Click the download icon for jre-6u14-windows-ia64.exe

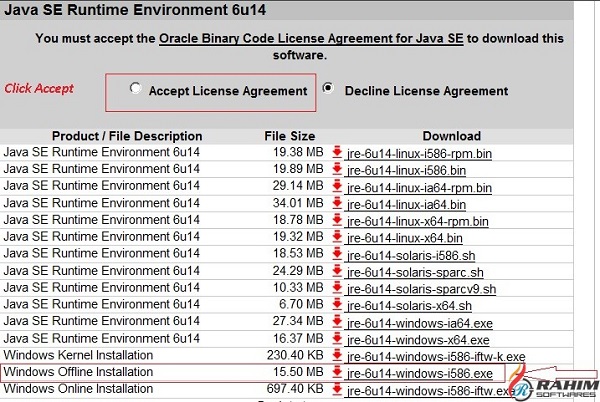click(x=337, y=321)
